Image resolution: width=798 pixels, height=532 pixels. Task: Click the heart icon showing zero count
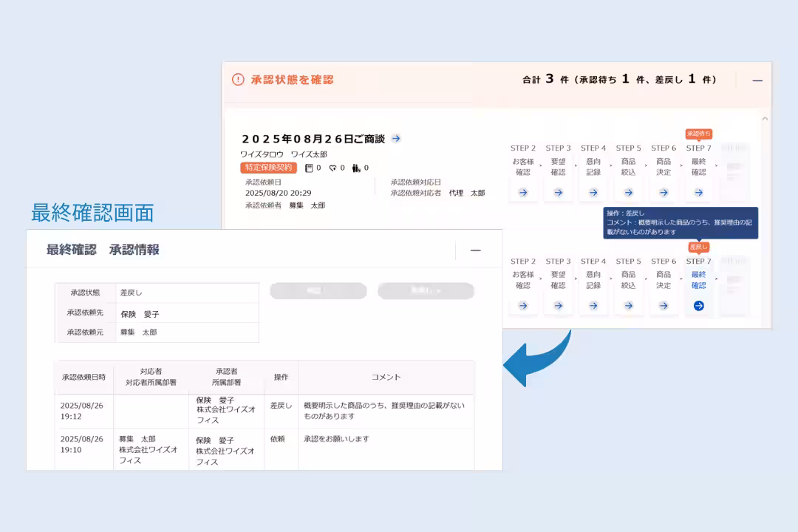pyautogui.click(x=334, y=168)
